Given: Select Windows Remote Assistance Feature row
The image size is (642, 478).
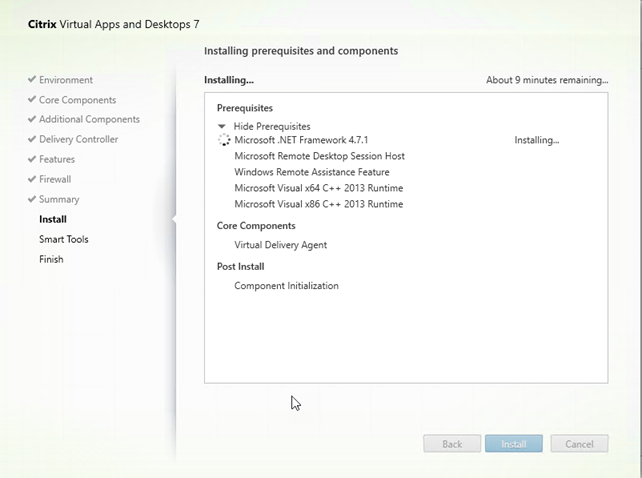Looking at the screenshot, I should 312,172.
